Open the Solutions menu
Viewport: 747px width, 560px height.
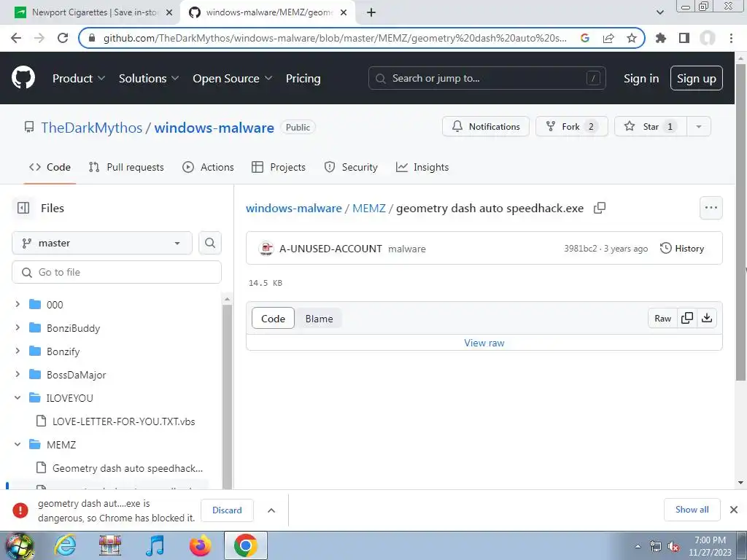(149, 78)
